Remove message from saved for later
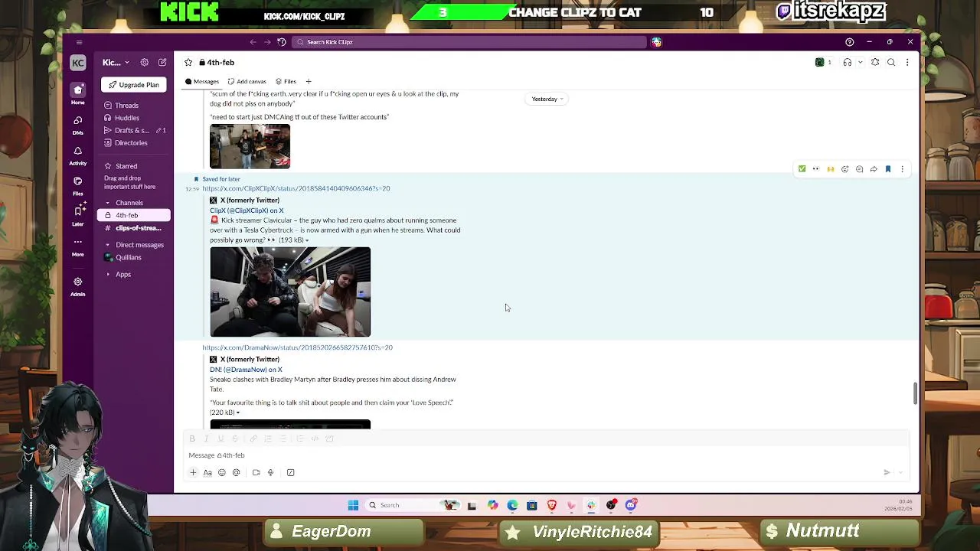980x551 pixels. 888,169
